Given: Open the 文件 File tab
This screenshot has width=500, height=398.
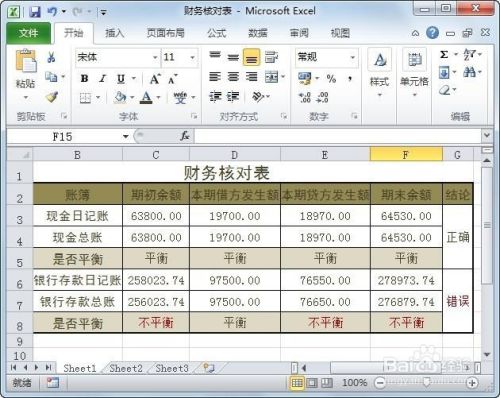Looking at the screenshot, I should [x=29, y=33].
